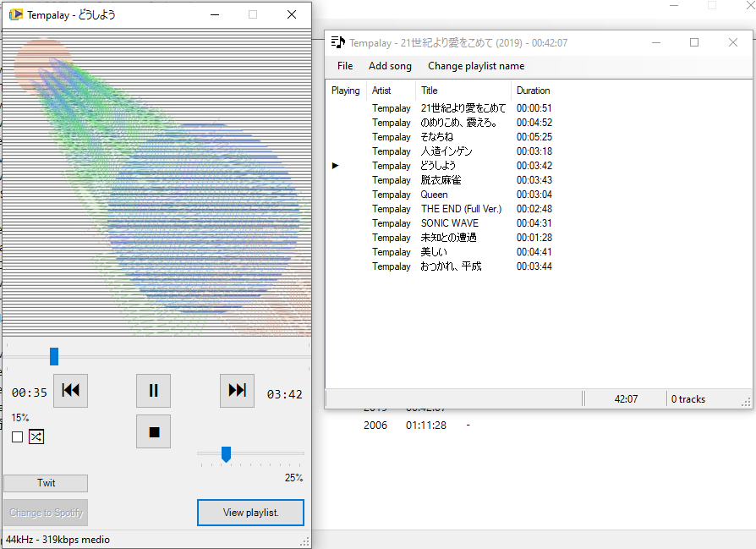Screen dimensions: 756x549
Task: Select the track SONIC WAVE
Action: point(449,223)
